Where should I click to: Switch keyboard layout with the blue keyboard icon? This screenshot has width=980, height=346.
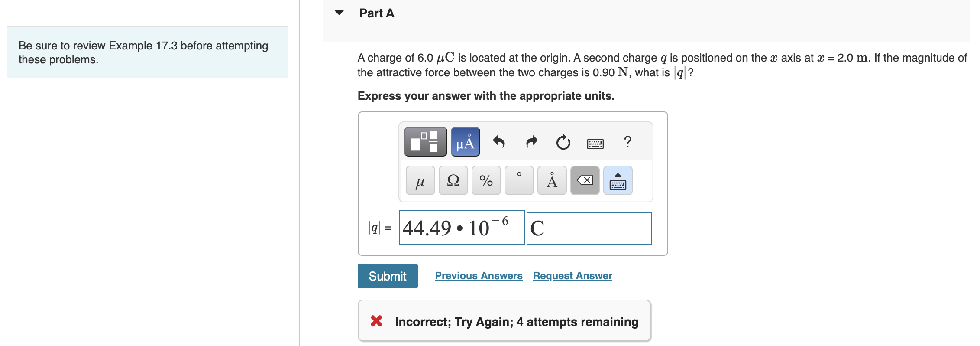point(617,180)
